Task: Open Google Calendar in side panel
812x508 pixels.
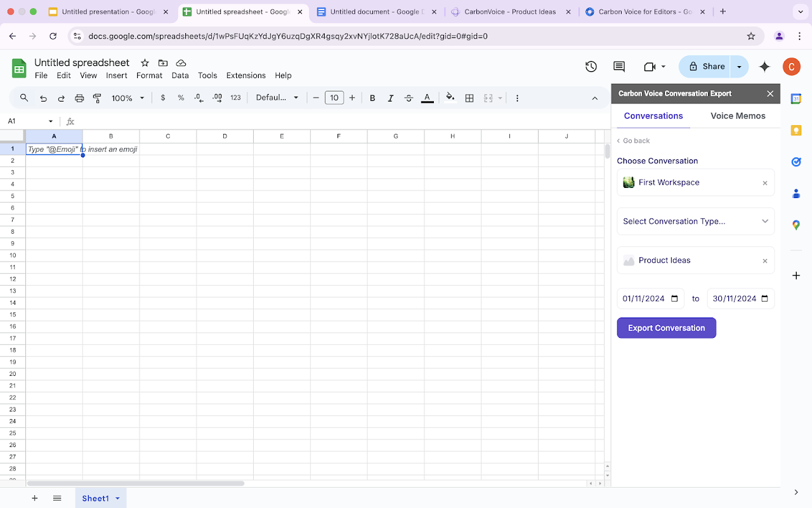Action: (x=796, y=98)
